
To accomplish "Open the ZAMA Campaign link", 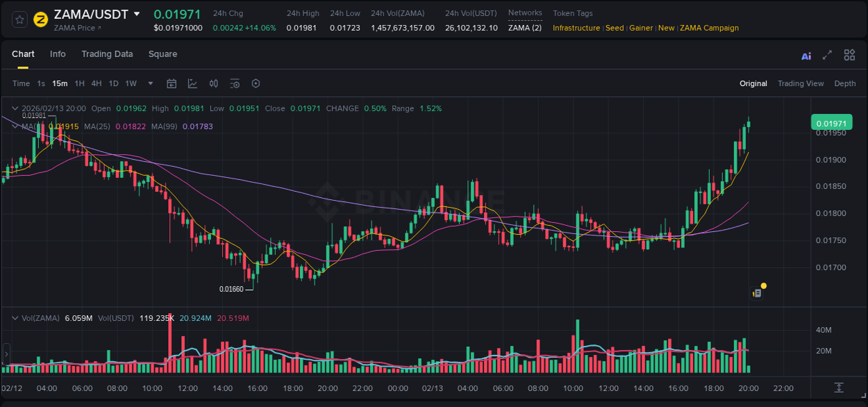I will coord(709,28).
